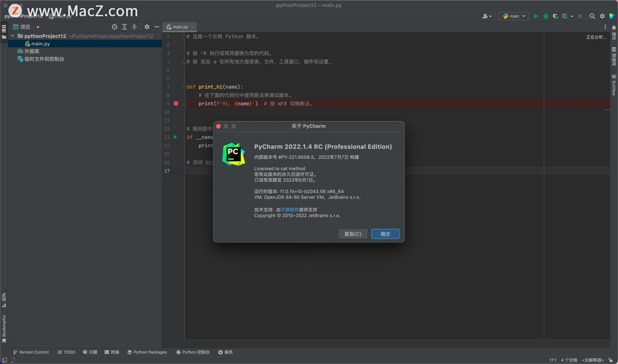Click the background tasks spinner icon in status bar
618x364 pixels.
click(x=13, y=360)
